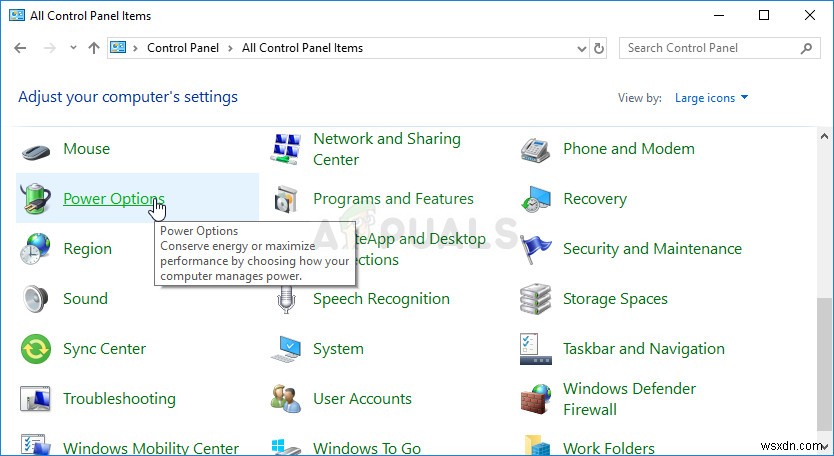
Task: Expand the View by Large icons dropdown
Action: point(712,98)
